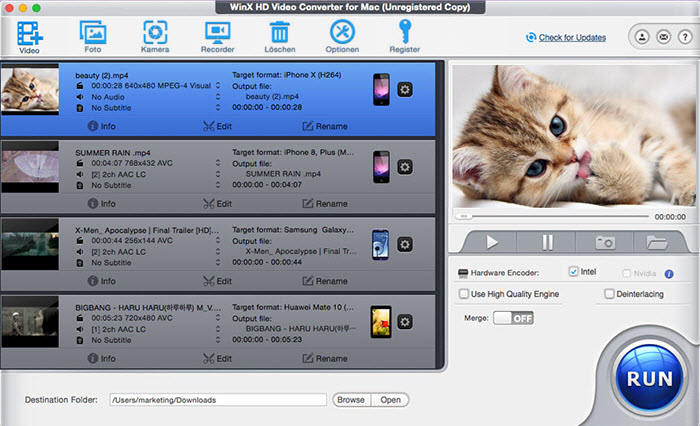Open Optionen settings
Image resolution: width=700 pixels, height=426 pixels.
pos(343,32)
